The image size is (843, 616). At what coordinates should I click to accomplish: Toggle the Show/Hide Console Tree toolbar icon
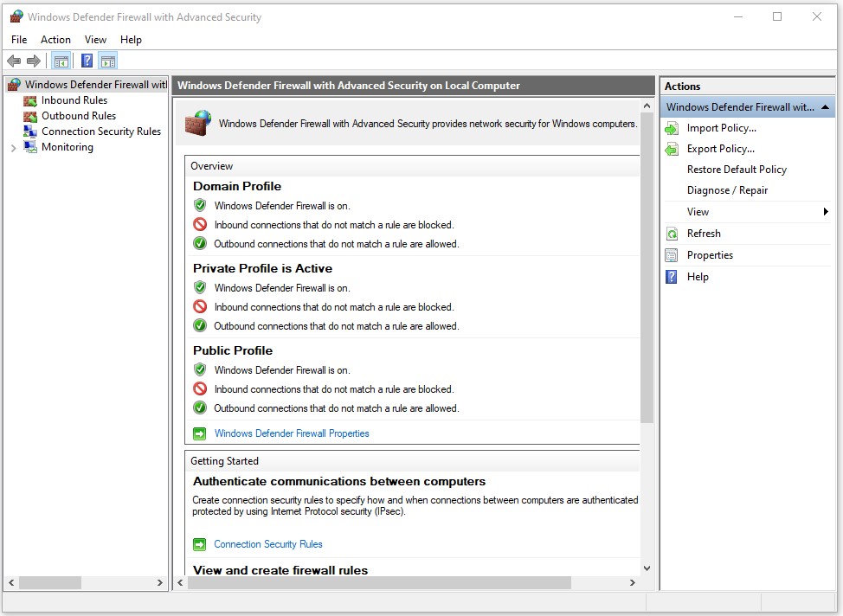(x=61, y=61)
